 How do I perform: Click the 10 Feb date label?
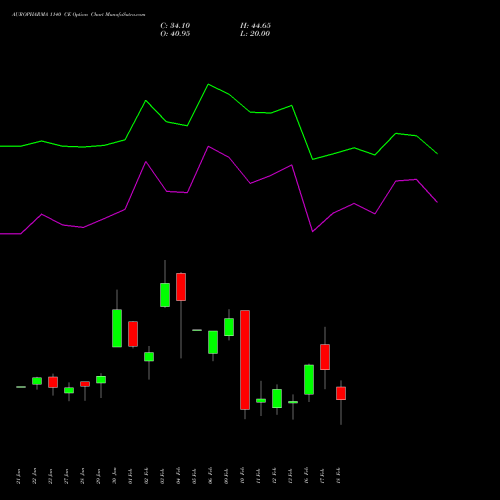coord(243,476)
